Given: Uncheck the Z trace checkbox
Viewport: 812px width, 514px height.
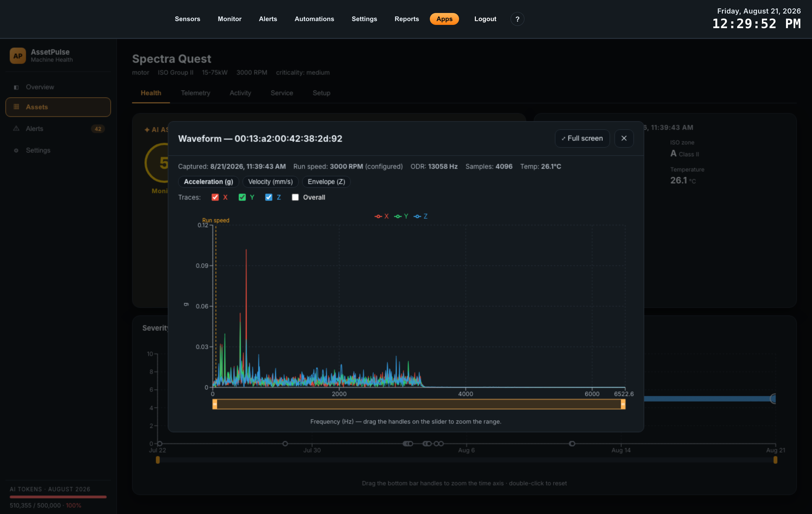Looking at the screenshot, I should coord(269,197).
